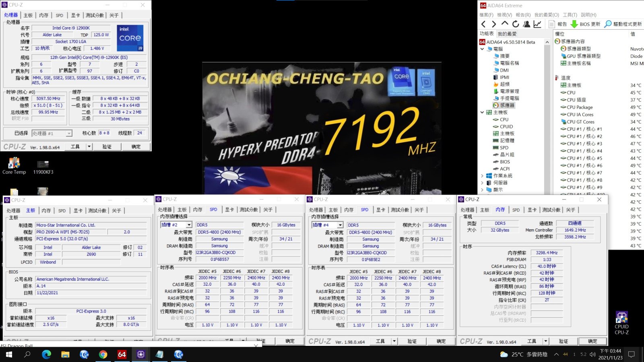Open the Core Temp desktop shortcut
Viewport: 644px width, 362px height.
(x=14, y=165)
